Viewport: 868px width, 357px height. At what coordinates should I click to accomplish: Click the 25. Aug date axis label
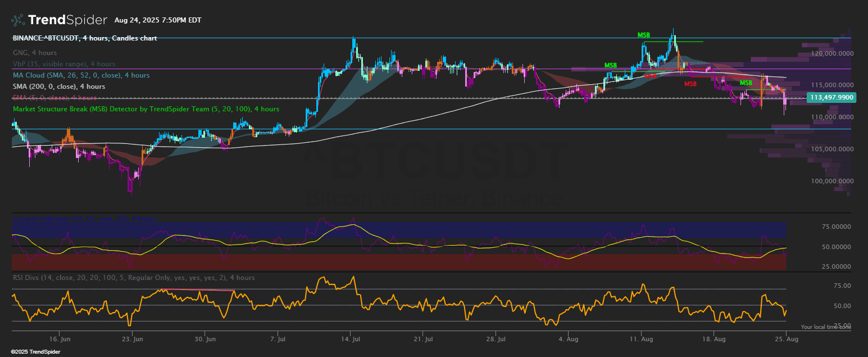(786, 340)
